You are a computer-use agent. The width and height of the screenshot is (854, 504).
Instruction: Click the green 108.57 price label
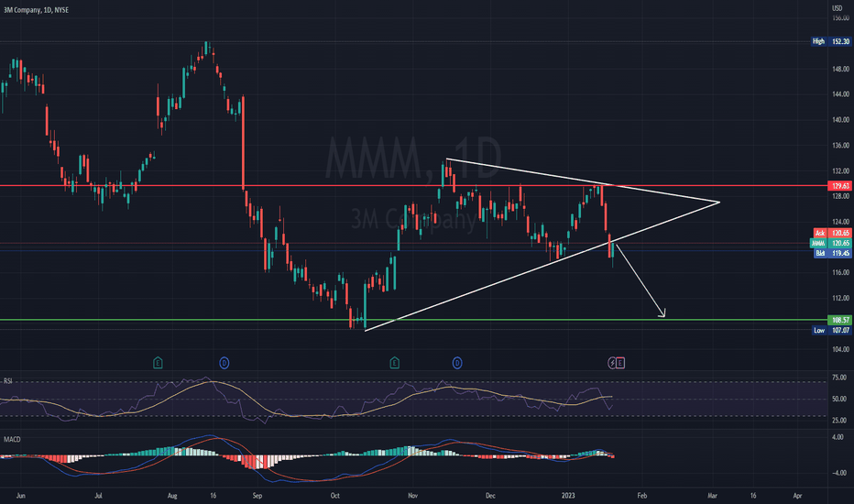[840, 321]
